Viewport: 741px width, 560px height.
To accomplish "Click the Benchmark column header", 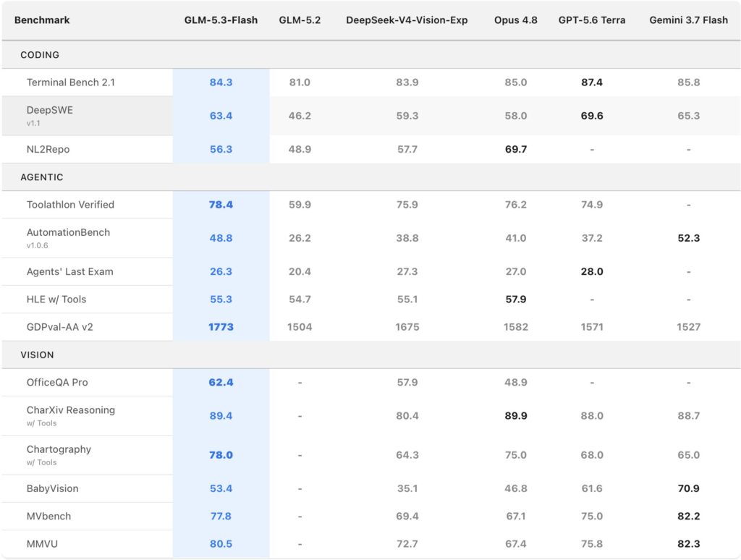I will [42, 20].
